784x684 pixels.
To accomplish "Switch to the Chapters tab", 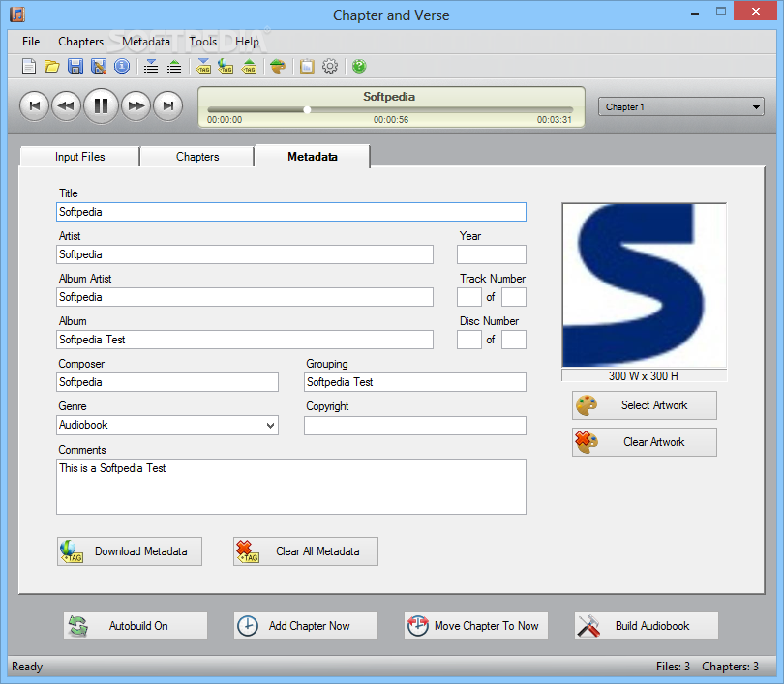I will pos(197,157).
